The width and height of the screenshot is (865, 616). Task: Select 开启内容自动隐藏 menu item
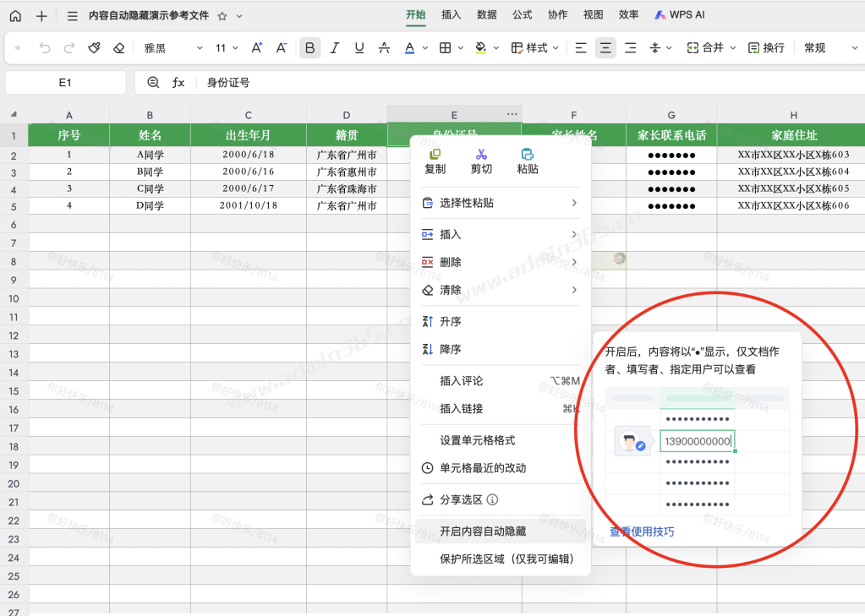[x=483, y=532]
